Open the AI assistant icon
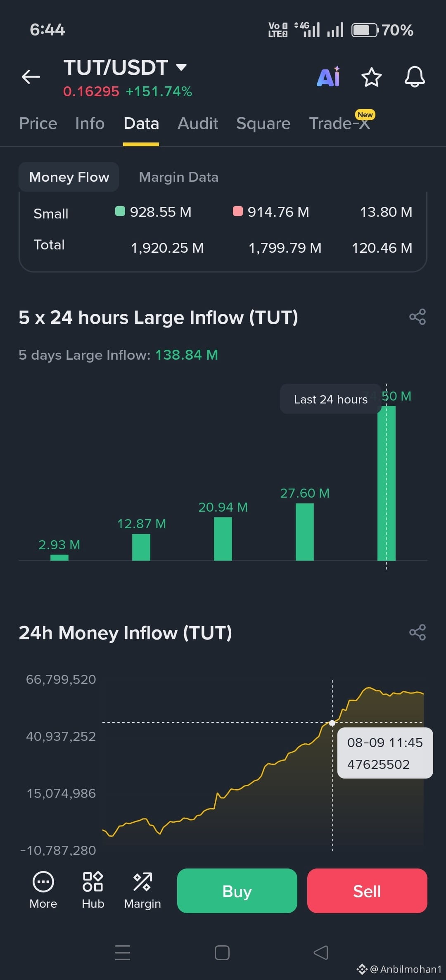The width and height of the screenshot is (446, 980). coord(329,76)
